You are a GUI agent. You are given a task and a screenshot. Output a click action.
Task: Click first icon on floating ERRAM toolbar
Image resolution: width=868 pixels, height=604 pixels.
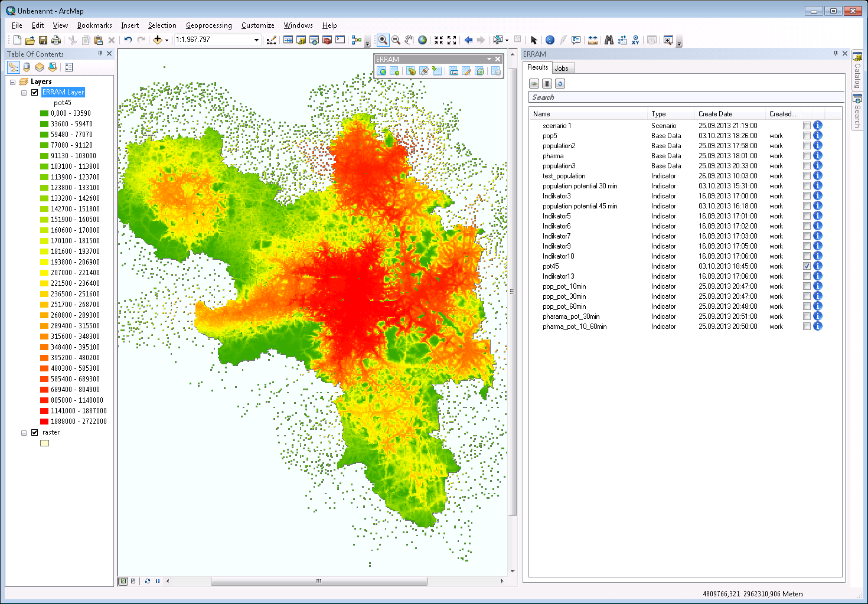click(x=381, y=71)
